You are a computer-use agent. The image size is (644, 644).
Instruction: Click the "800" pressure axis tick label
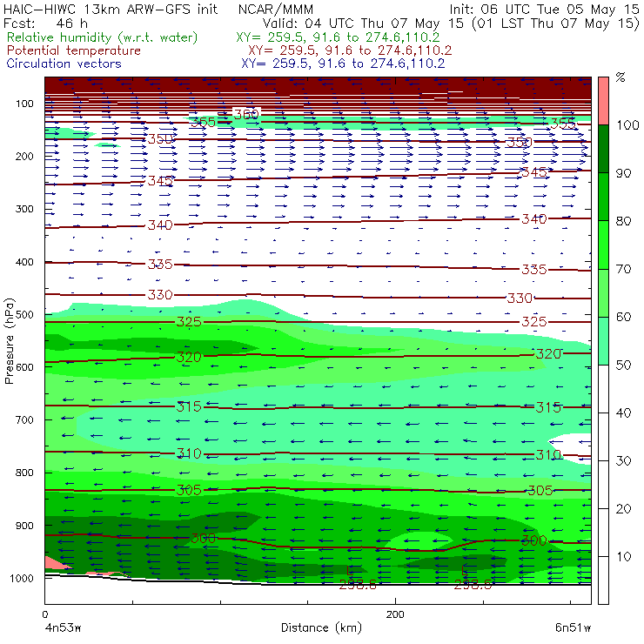click(24, 473)
